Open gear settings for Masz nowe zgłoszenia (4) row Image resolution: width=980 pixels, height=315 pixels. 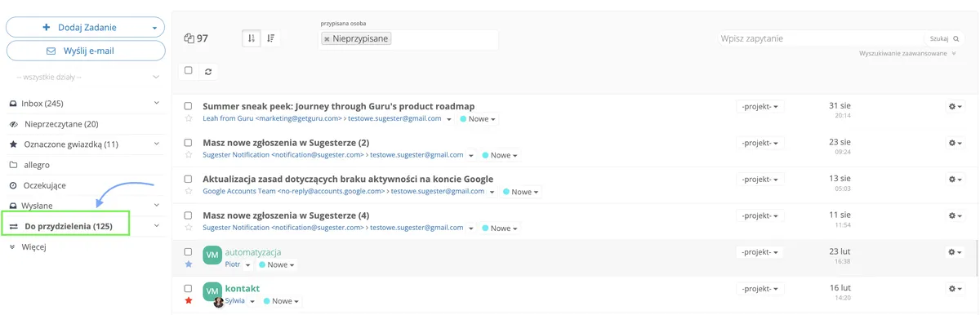[955, 215]
